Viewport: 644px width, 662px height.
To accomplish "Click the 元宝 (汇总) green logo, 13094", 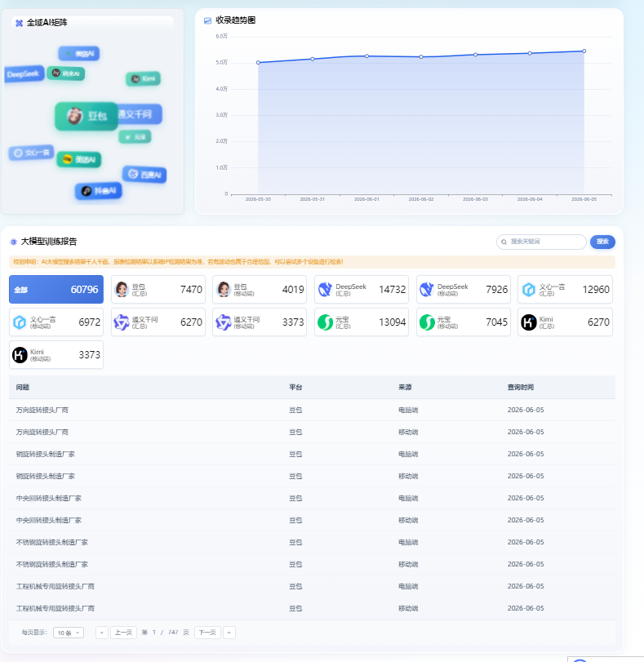I will point(325,322).
